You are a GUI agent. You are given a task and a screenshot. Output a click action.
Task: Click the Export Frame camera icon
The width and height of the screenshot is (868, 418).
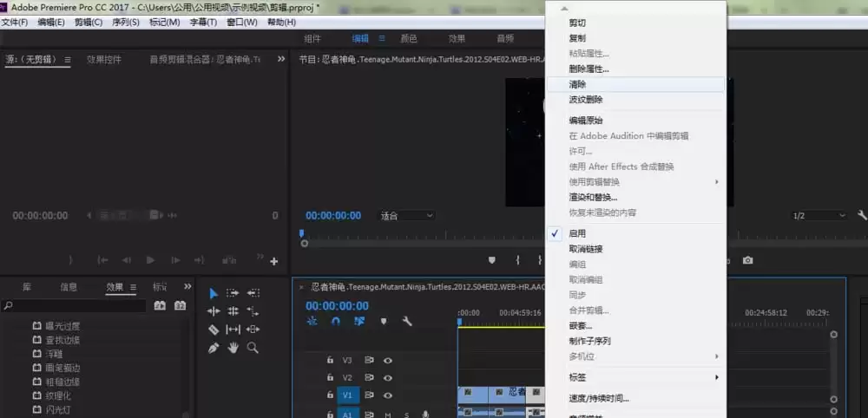(748, 260)
